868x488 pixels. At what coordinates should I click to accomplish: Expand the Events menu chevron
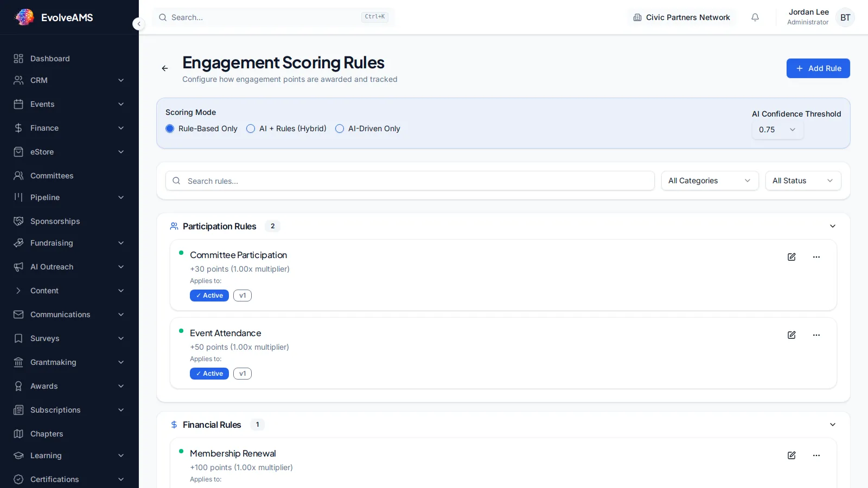click(121, 104)
